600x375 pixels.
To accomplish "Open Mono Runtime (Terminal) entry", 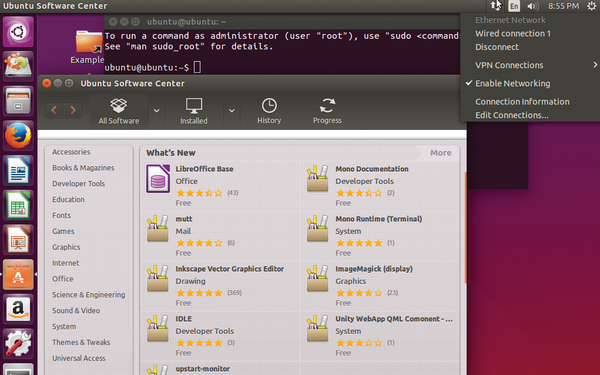I will tap(378, 219).
